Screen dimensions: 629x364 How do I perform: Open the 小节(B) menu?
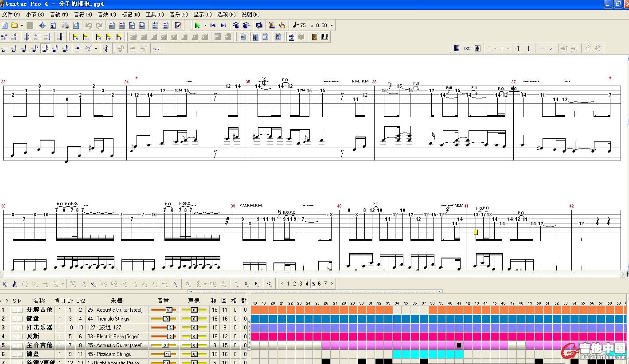click(x=35, y=15)
